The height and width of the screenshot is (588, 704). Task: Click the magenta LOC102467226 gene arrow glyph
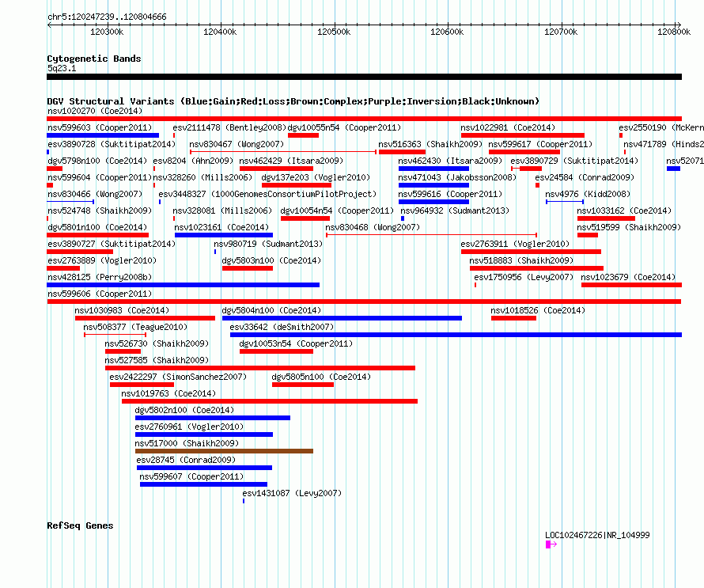pos(551,544)
